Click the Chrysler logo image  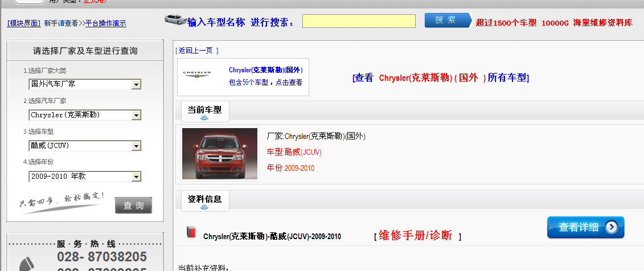(x=197, y=75)
